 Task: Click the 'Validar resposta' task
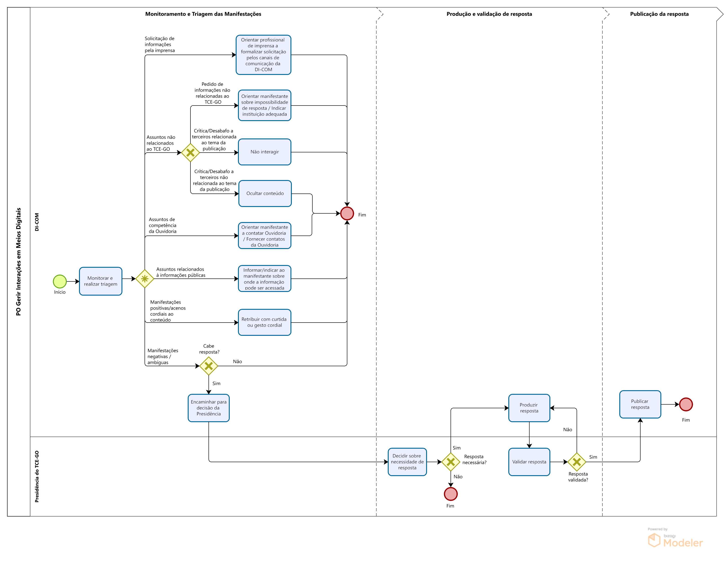(529, 462)
